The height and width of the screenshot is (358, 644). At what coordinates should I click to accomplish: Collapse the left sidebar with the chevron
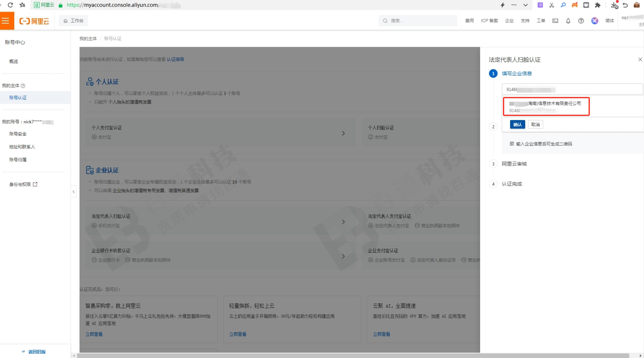74,191
